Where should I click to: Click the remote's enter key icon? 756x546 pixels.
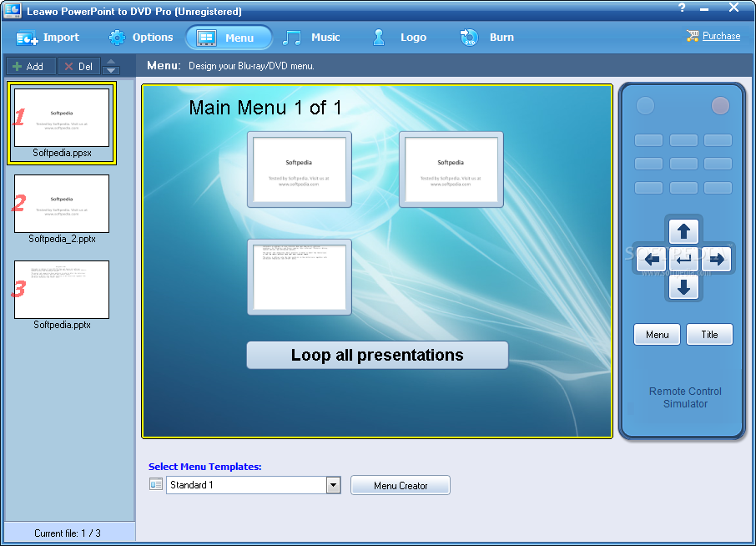pyautogui.click(x=683, y=260)
